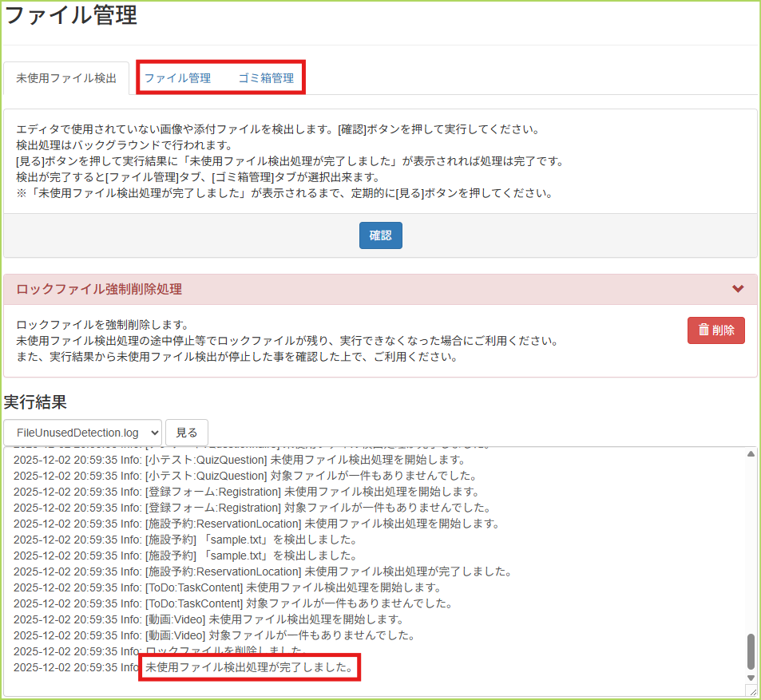Click the log scrollbar up arrow
The height and width of the screenshot is (700, 761).
pyautogui.click(x=751, y=454)
